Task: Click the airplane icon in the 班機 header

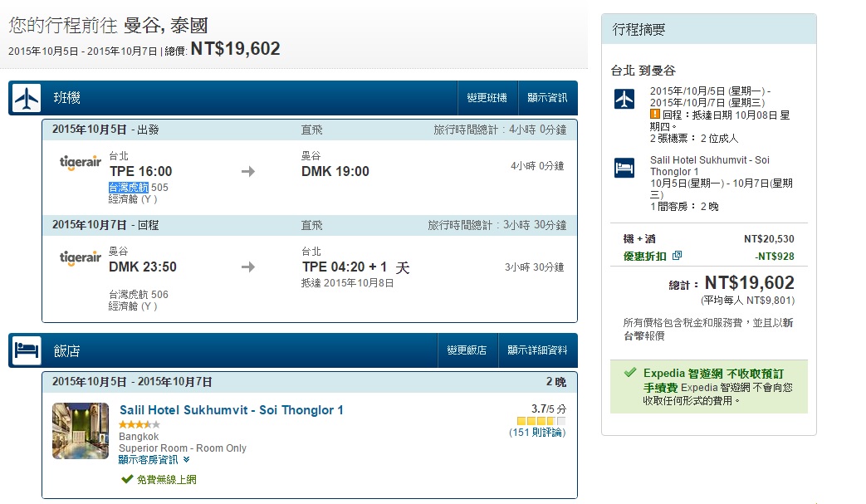Action: click(26, 98)
